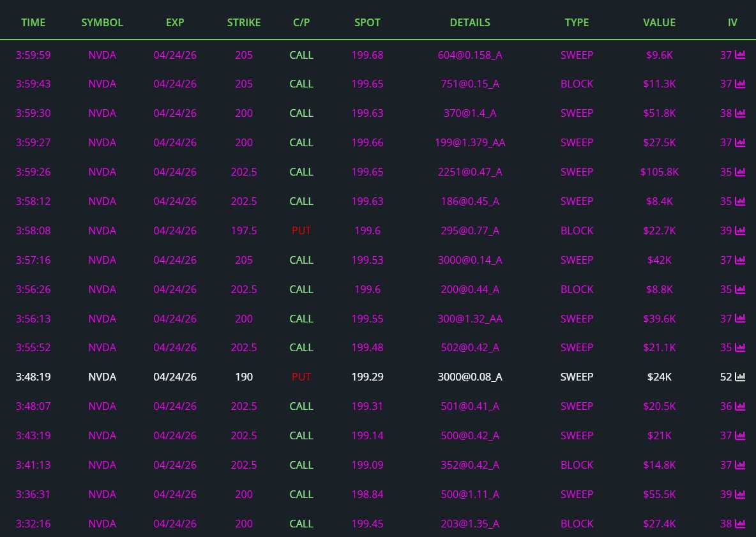Click value $24K
Image resolution: width=756 pixels, height=537 pixels.
(x=659, y=377)
